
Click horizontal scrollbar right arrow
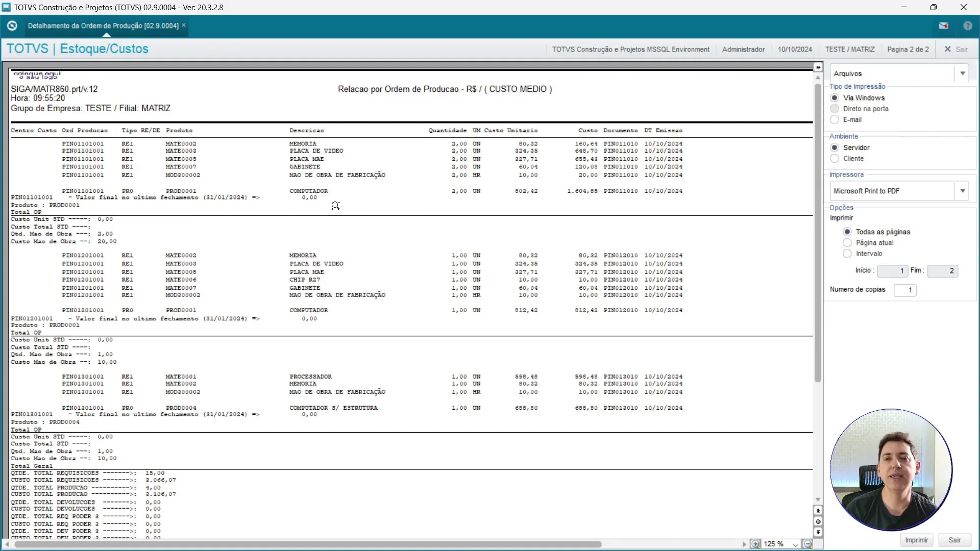pos(744,544)
